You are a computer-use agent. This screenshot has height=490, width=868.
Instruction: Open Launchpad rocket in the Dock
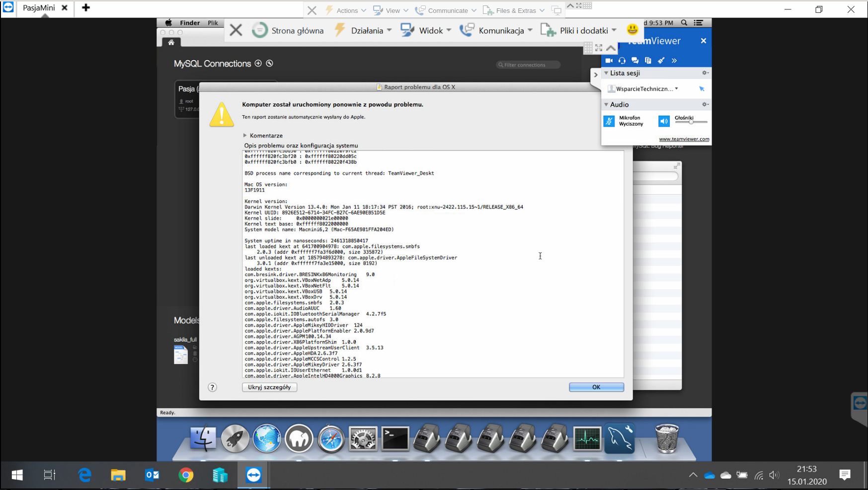[235, 439]
